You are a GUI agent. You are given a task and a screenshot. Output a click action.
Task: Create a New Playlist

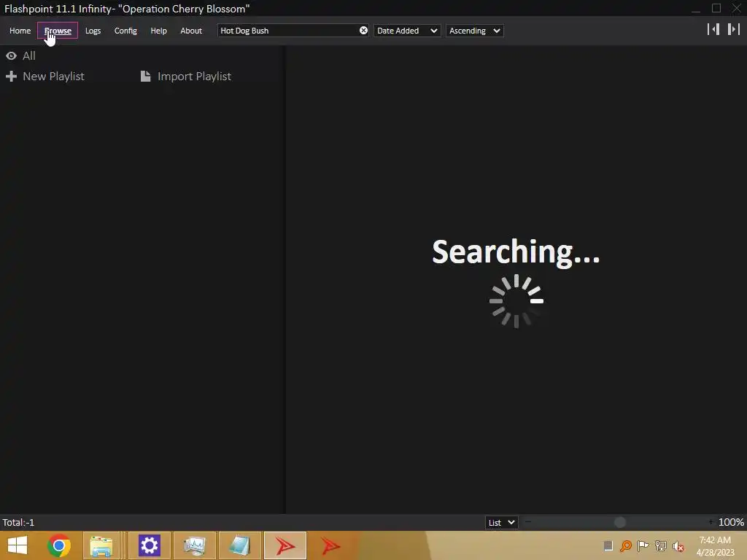click(x=44, y=76)
